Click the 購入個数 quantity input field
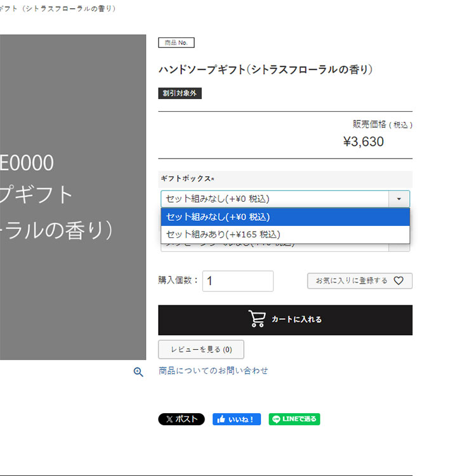The height and width of the screenshot is (476, 476). pos(238,281)
